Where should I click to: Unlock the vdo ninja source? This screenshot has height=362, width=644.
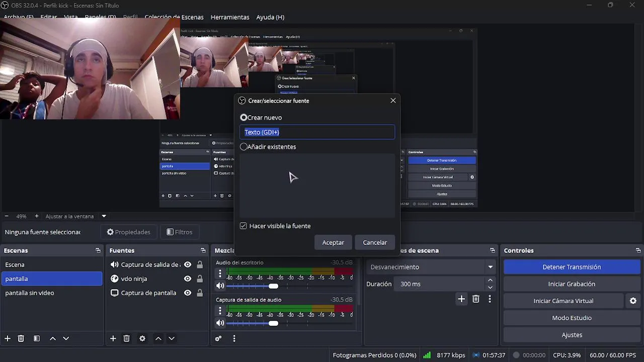click(x=200, y=279)
